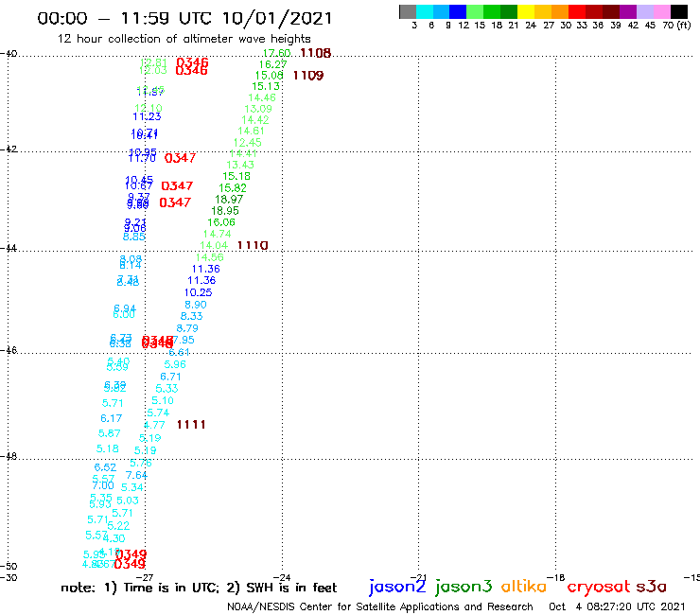Click the bright red 33 ft legend swatch
Viewport: 700px width, 615px height.
click(x=577, y=11)
